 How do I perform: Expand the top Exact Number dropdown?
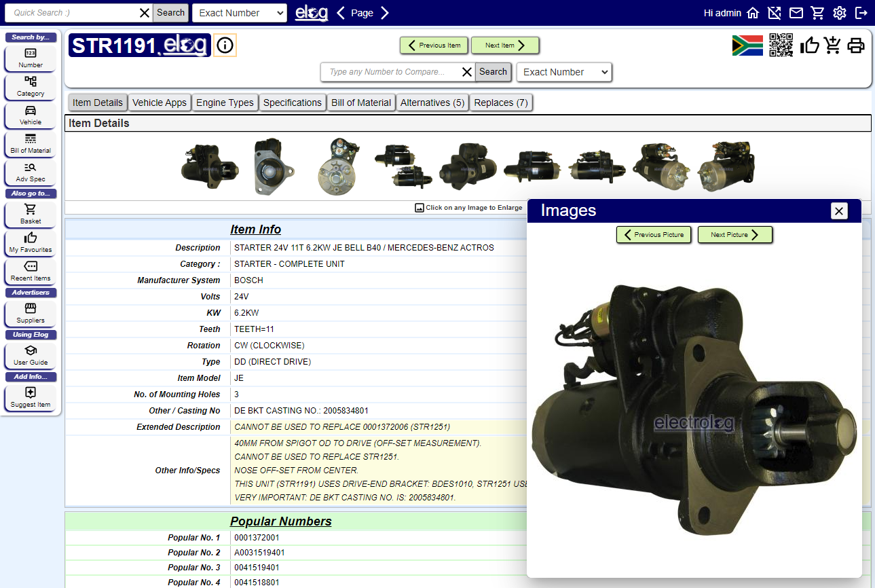tap(239, 13)
